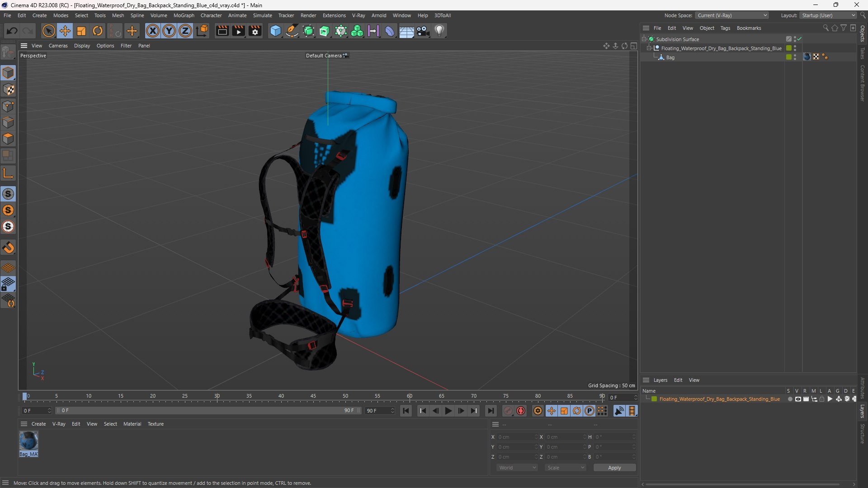Open the Material manager Create menu
Viewport: 868px width, 488px height.
pos(38,424)
